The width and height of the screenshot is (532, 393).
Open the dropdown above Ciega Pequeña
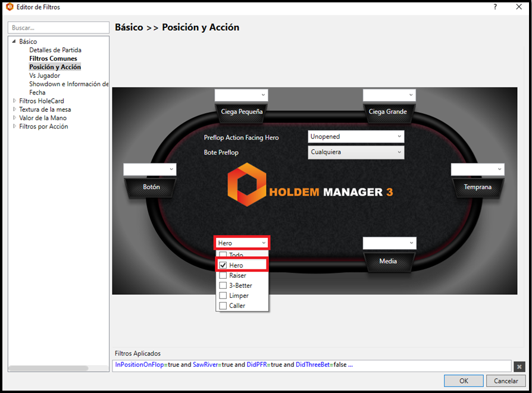pos(241,95)
